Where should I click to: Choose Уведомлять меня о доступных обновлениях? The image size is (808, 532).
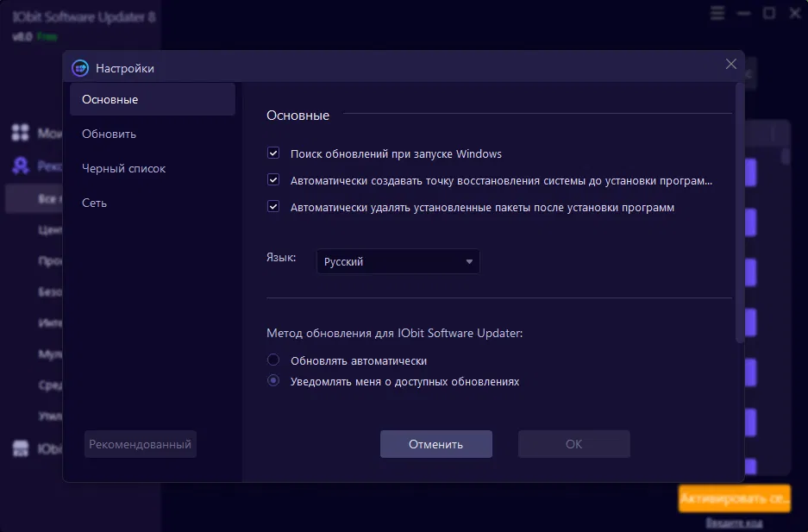click(x=273, y=380)
